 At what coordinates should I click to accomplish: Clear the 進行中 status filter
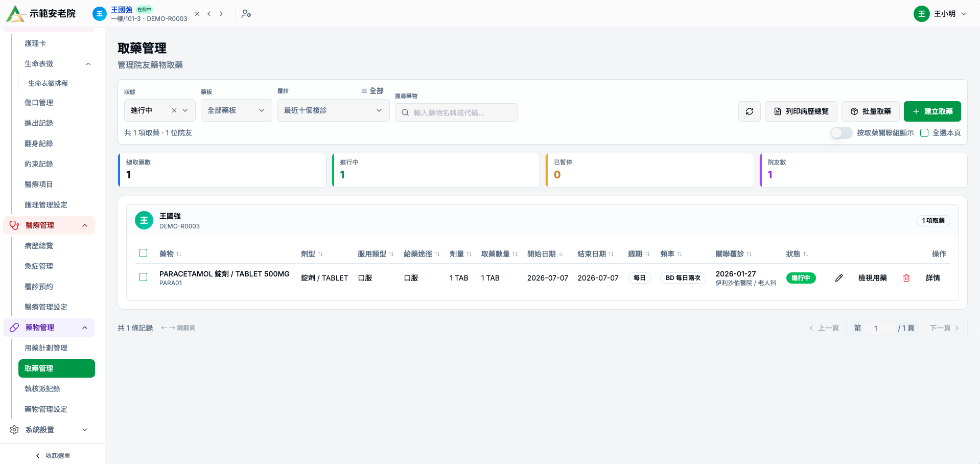click(174, 110)
